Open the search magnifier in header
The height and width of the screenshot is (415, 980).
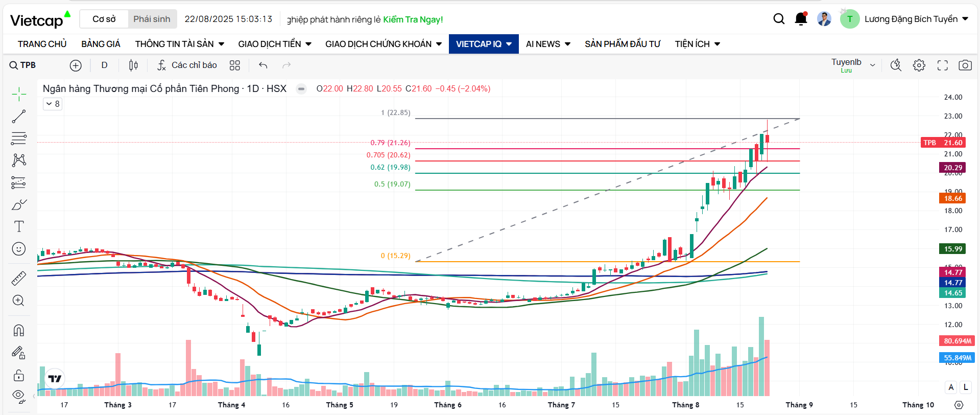779,19
